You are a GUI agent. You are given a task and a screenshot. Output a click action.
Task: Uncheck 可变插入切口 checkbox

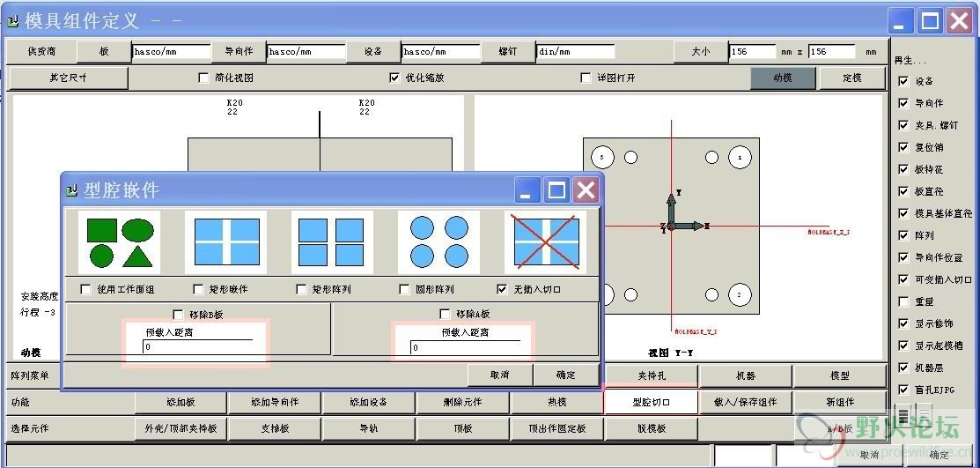pyautogui.click(x=903, y=279)
